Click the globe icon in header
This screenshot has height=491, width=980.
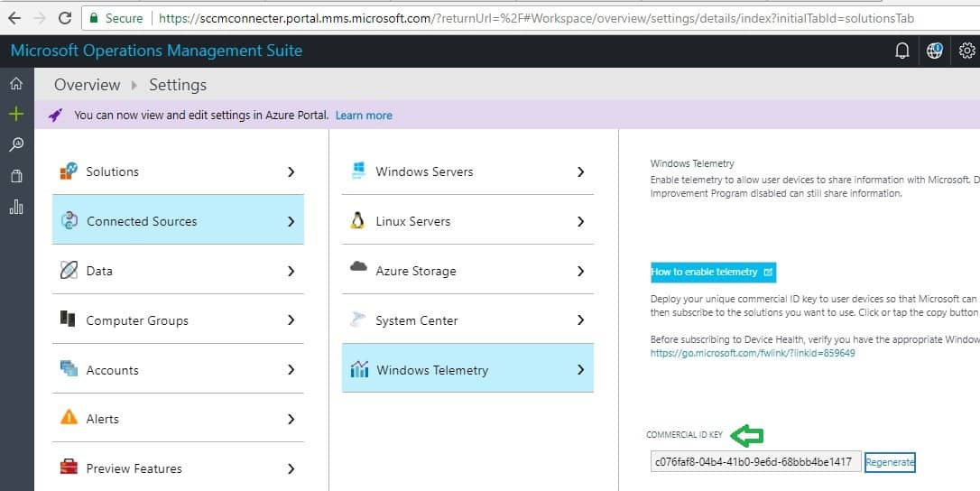[x=934, y=51]
